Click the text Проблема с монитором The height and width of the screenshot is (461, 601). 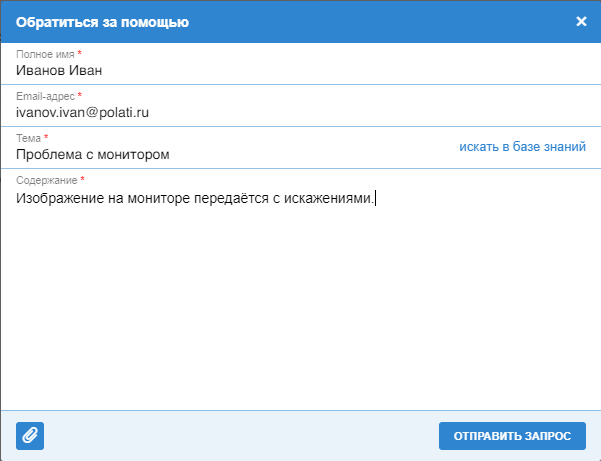coord(93,155)
